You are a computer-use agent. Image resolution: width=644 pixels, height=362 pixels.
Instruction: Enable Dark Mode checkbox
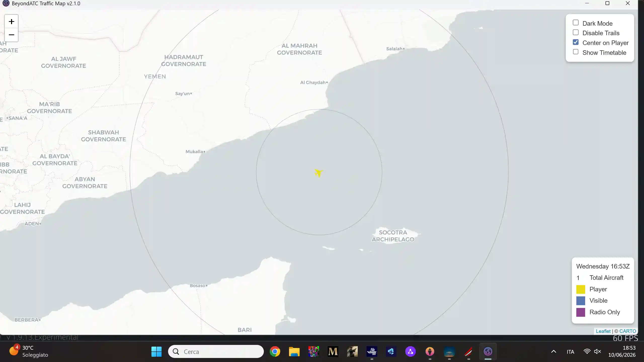click(x=576, y=23)
